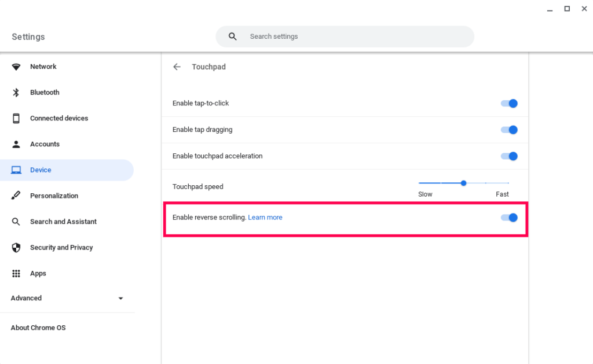Image resolution: width=593 pixels, height=364 pixels.
Task: Click the Apps grid icon
Action: (x=16, y=273)
